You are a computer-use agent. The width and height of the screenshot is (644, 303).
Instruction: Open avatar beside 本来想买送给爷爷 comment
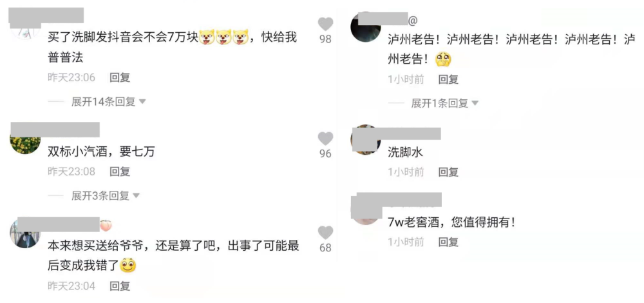25,233
